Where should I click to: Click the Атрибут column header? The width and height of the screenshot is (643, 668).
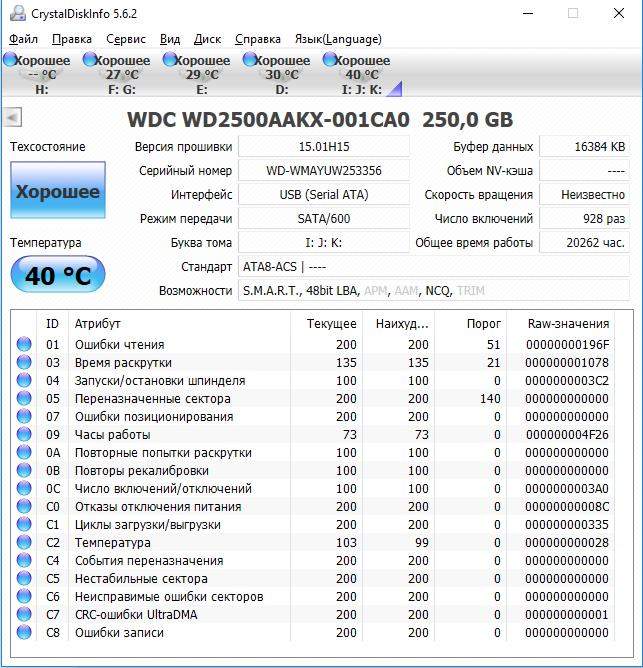point(179,324)
